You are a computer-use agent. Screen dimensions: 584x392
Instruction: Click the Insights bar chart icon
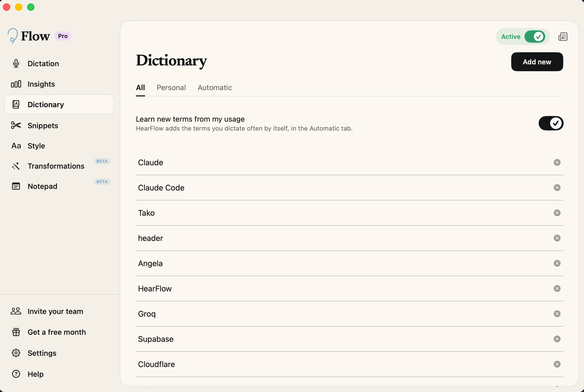click(x=16, y=84)
